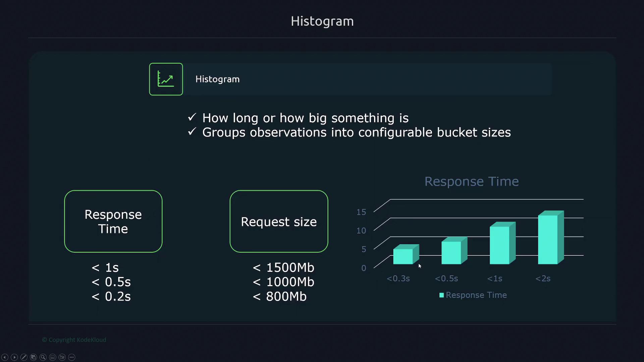
Task: Click the <2s bar in chart
Action: (x=548, y=239)
